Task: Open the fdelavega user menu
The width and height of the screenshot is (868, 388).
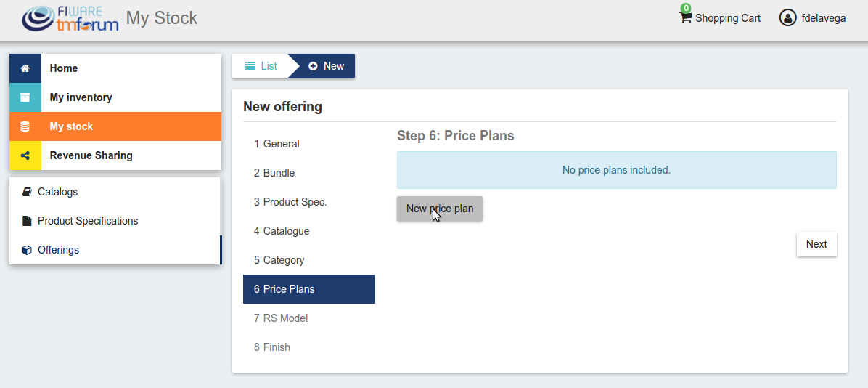Action: [x=823, y=18]
